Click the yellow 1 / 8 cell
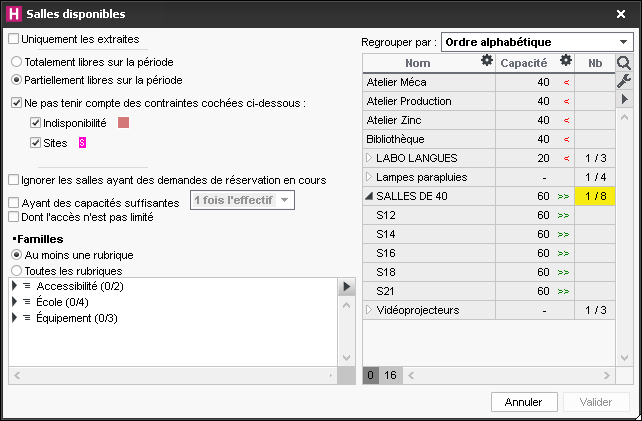Viewport: 642px width, 421px height. (595, 196)
